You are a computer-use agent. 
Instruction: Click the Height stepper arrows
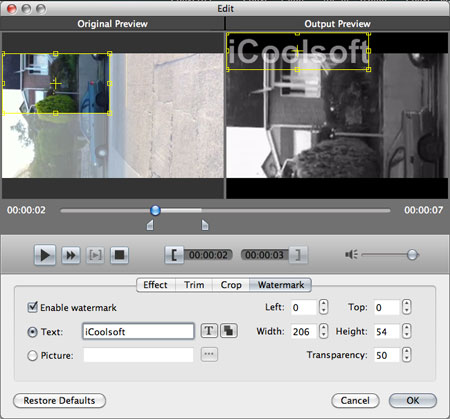406,331
